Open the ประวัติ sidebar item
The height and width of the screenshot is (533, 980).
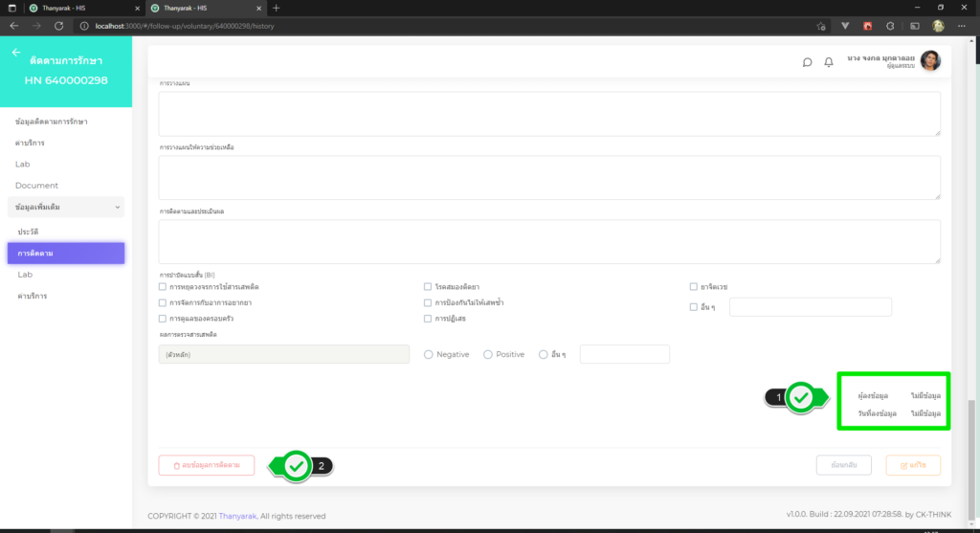point(29,233)
